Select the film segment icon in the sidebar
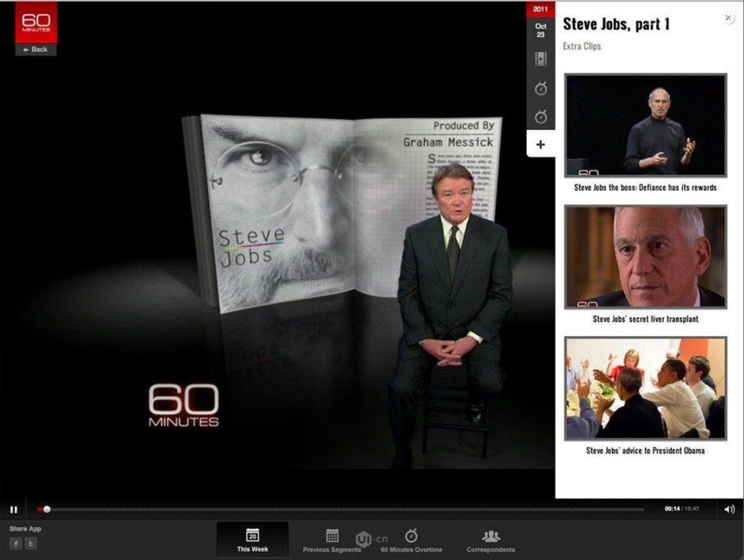The width and height of the screenshot is (744, 560). click(x=541, y=58)
